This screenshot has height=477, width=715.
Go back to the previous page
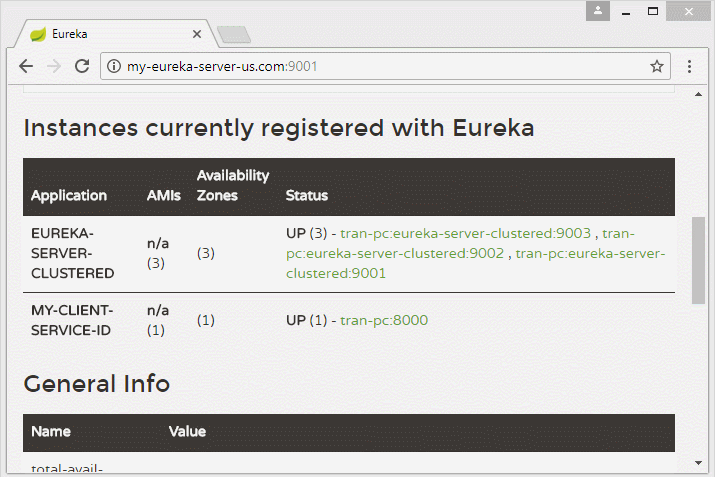click(26, 67)
